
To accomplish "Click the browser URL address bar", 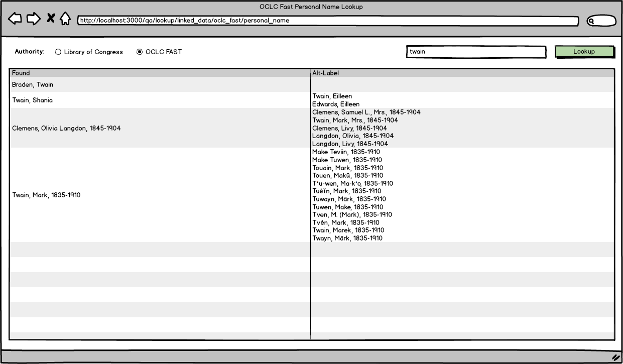I will [328, 21].
